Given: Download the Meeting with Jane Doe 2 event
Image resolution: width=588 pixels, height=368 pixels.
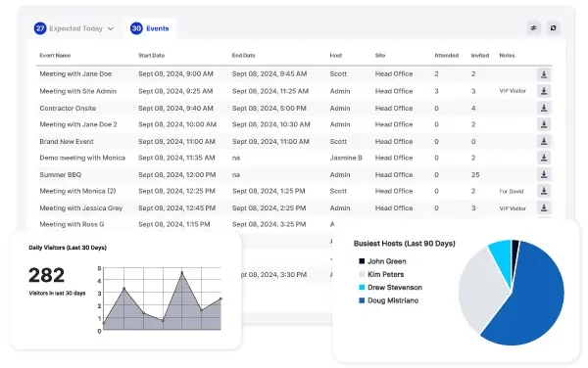Looking at the screenshot, I should (544, 124).
